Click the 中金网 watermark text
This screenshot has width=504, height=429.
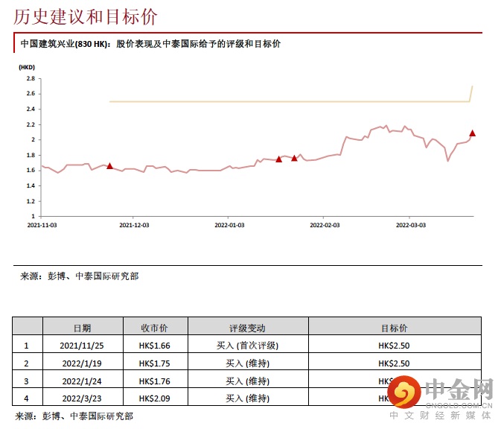(x=459, y=389)
